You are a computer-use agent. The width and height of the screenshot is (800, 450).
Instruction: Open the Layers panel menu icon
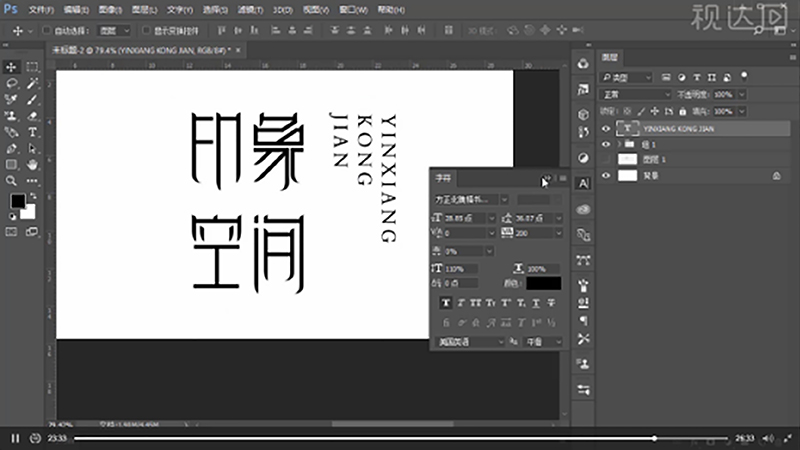pos(793,57)
